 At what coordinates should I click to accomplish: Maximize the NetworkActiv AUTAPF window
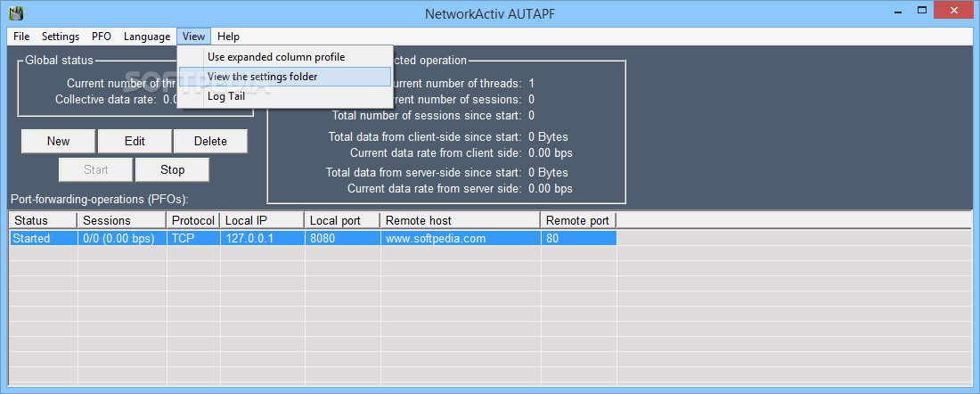(922, 11)
